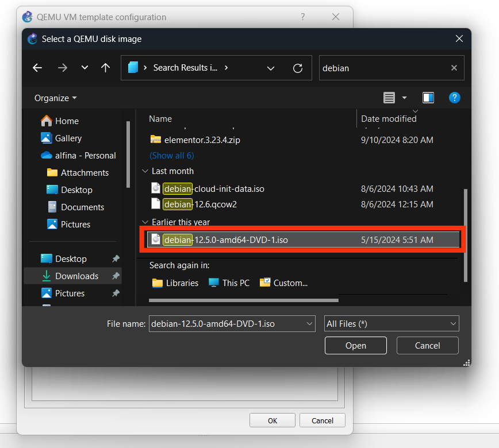Open the Gallery location in sidebar
Screen dimensions: 499x448
[x=68, y=138]
